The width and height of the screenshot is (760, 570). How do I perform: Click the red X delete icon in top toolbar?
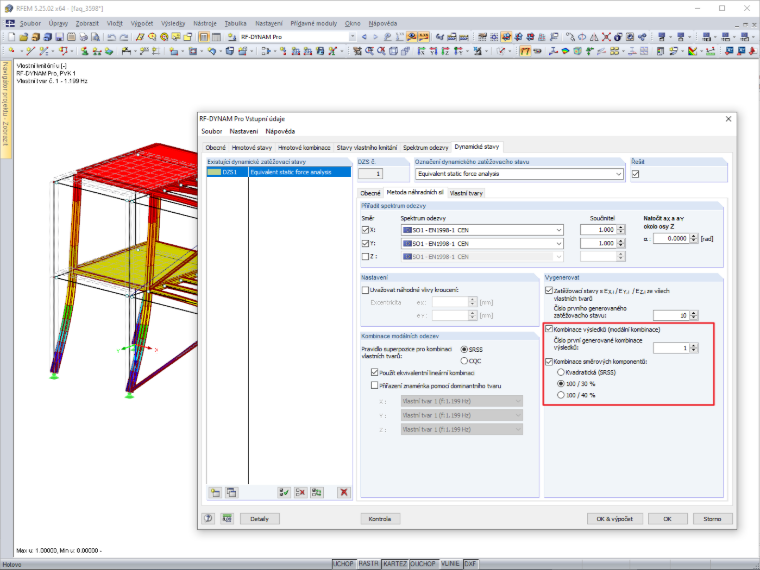pos(606,37)
